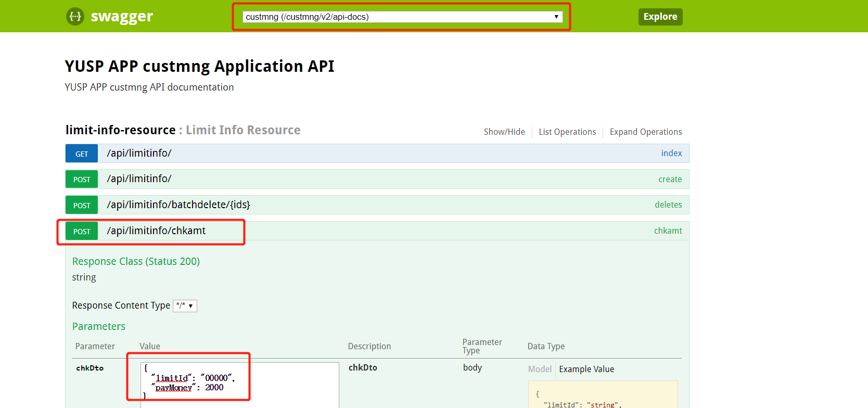Screen dimensions: 868x408
Task: Collapse the /api/limitinfo/chkamt operation
Action: pyautogui.click(x=156, y=231)
